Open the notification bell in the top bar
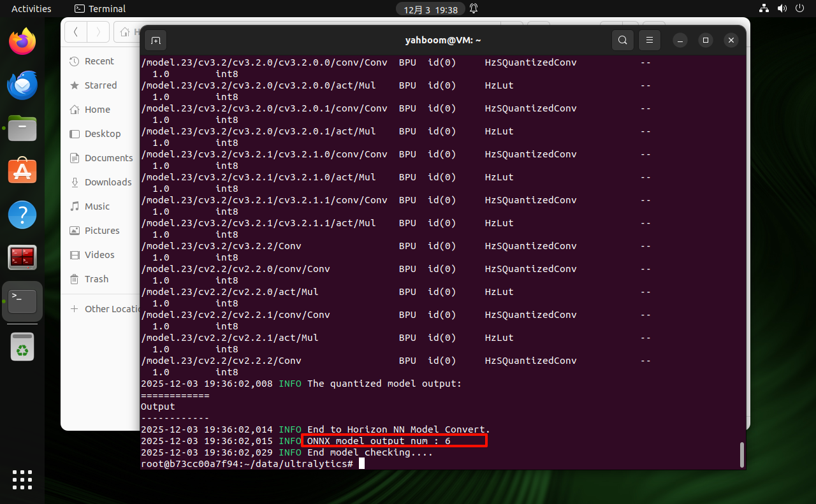Viewport: 816px width, 504px height. coord(474,9)
